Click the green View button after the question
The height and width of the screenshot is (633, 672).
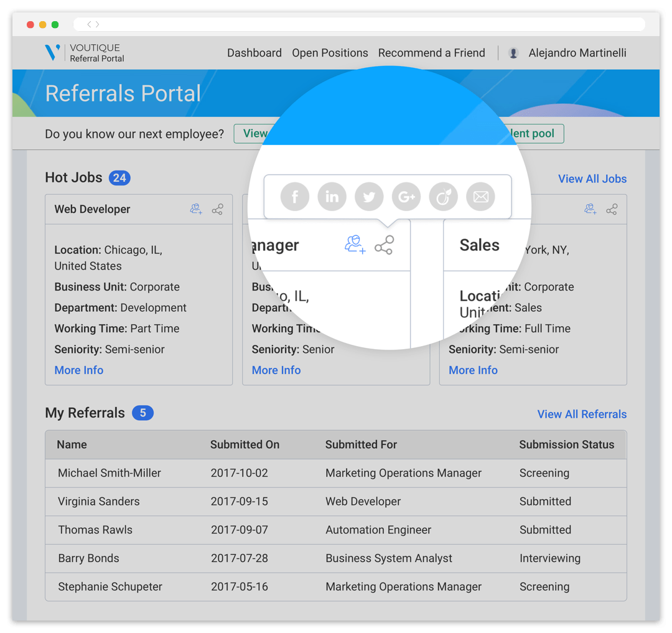click(x=255, y=134)
